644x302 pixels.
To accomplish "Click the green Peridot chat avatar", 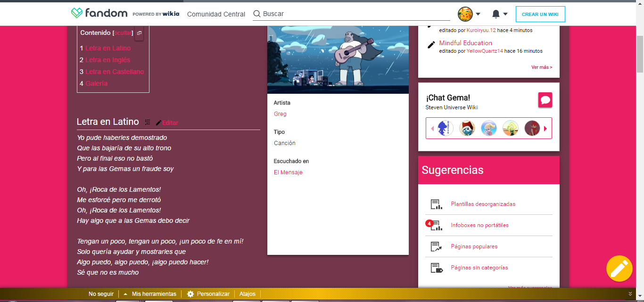I will pyautogui.click(x=511, y=128).
